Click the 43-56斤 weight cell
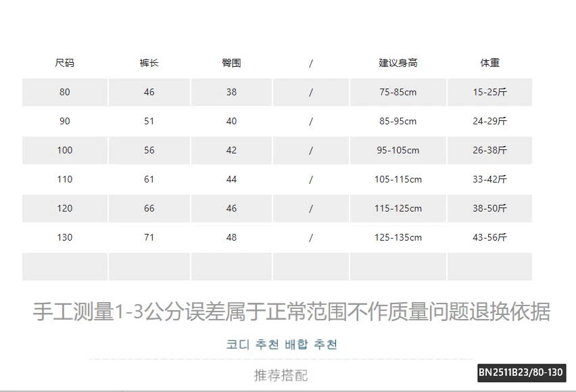The height and width of the screenshot is (392, 576). coord(489,237)
